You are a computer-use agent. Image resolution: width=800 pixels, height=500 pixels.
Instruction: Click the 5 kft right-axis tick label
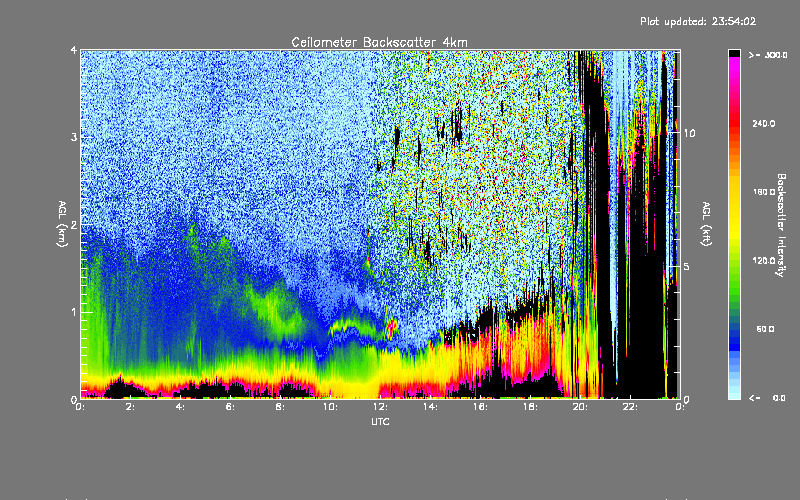coord(687,266)
